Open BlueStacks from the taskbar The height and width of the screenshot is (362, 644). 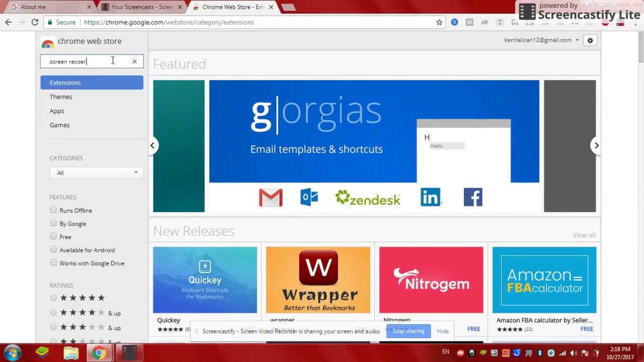[x=42, y=352]
